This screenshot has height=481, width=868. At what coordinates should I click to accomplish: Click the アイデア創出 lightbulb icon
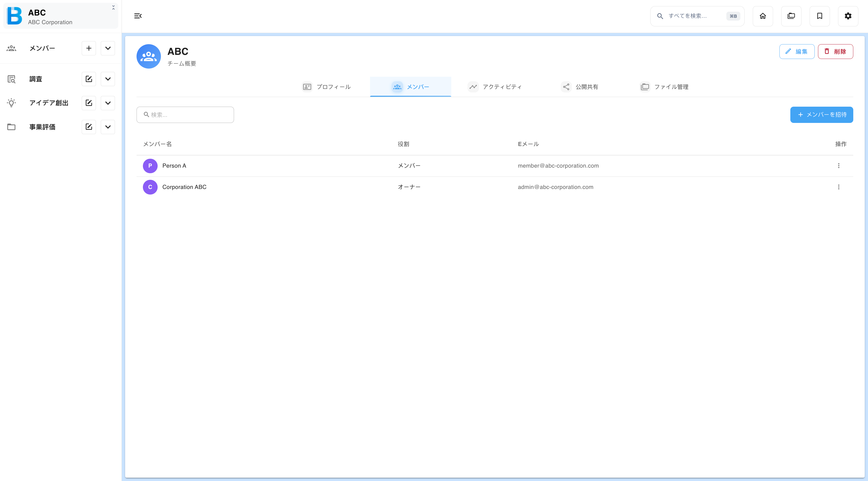[11, 103]
